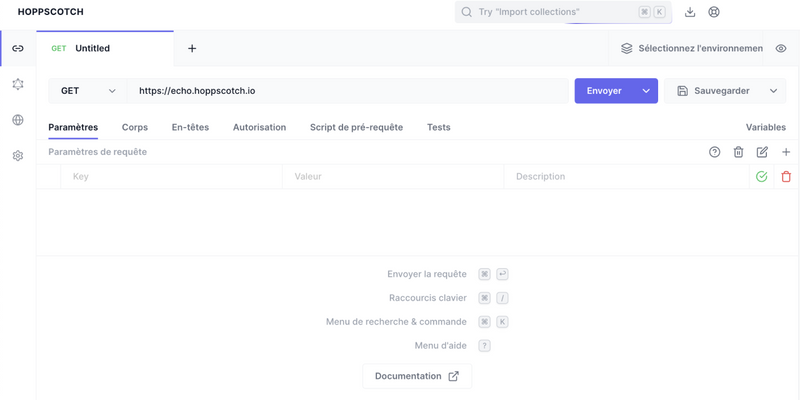Add a new request tab with plus
Image resolution: width=800 pixels, height=400 pixels.
pyautogui.click(x=192, y=48)
